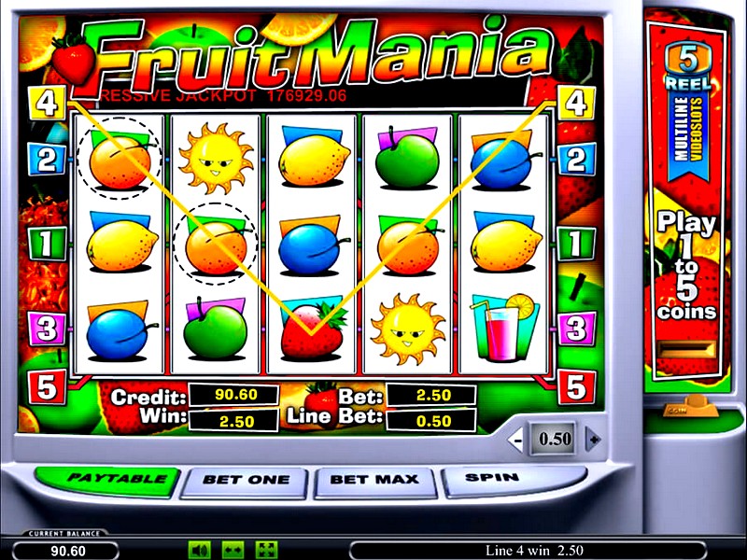
Task: Decrease coin value with minus arrow
Action: tap(517, 440)
